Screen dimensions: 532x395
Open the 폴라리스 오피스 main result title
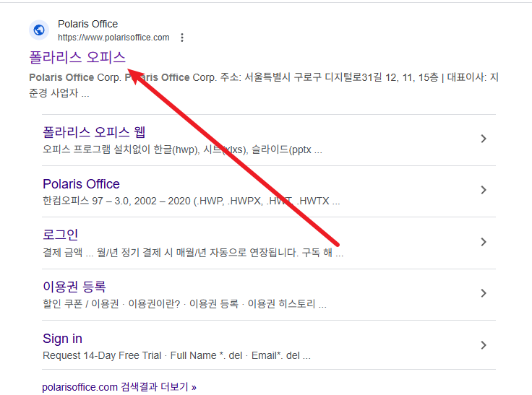(x=77, y=57)
